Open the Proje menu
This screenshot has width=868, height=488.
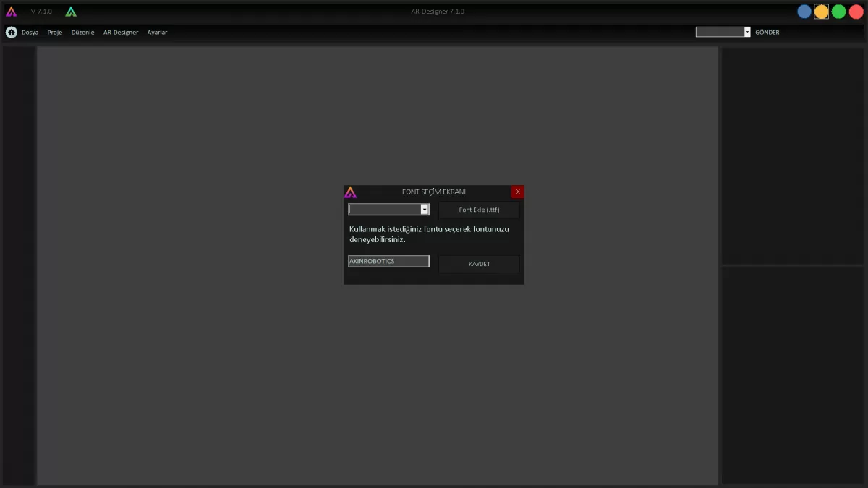click(x=55, y=33)
